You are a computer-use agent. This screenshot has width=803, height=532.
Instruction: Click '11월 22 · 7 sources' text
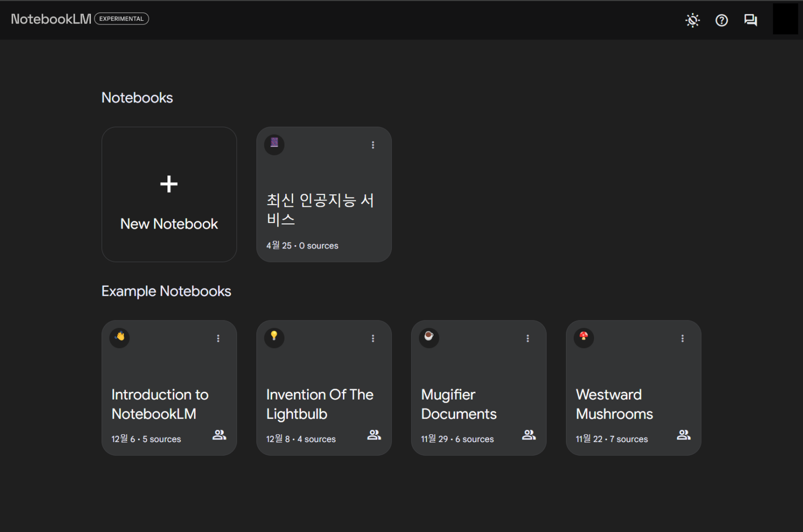tap(612, 439)
